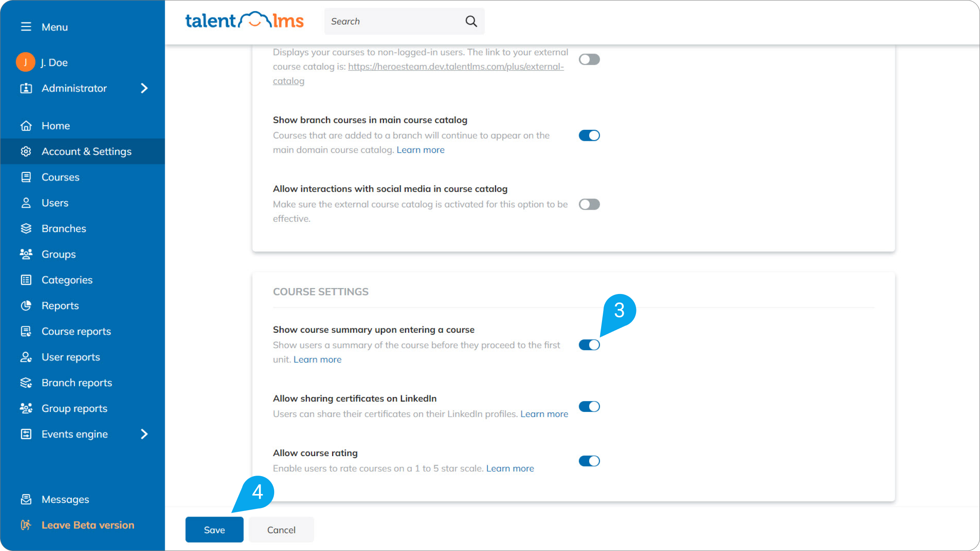Open the Home section
Image resolution: width=980 pixels, height=551 pixels.
pos(55,126)
